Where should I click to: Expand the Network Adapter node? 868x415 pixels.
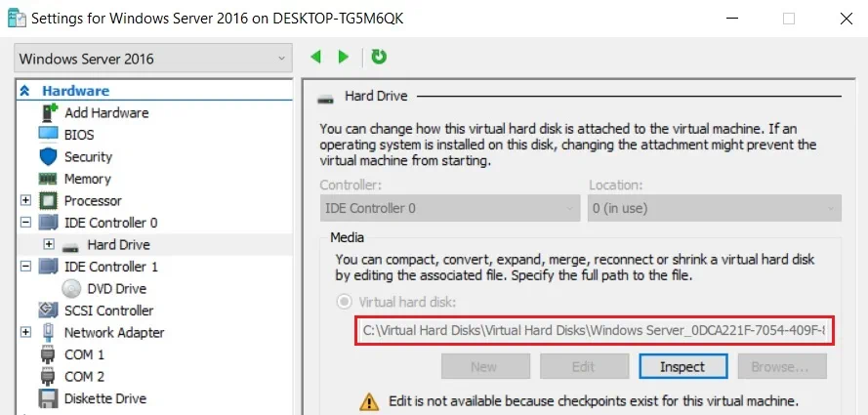[x=25, y=332]
